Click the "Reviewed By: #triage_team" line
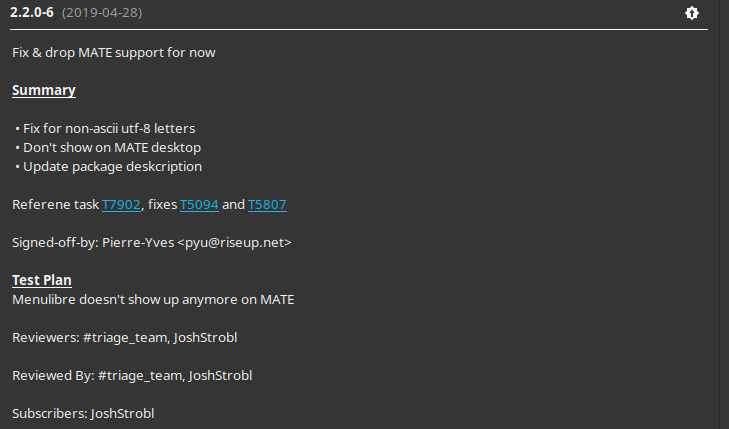The height and width of the screenshot is (429, 729). [132, 375]
